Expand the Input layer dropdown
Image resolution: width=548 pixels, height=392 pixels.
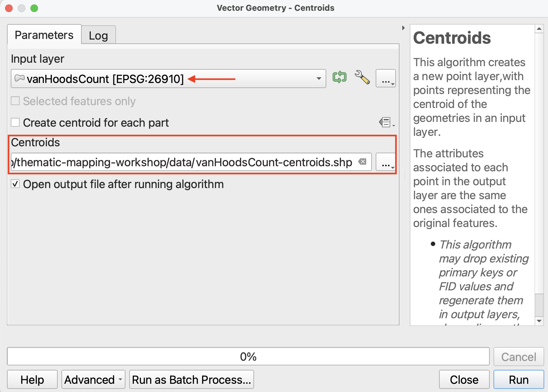tap(319, 79)
